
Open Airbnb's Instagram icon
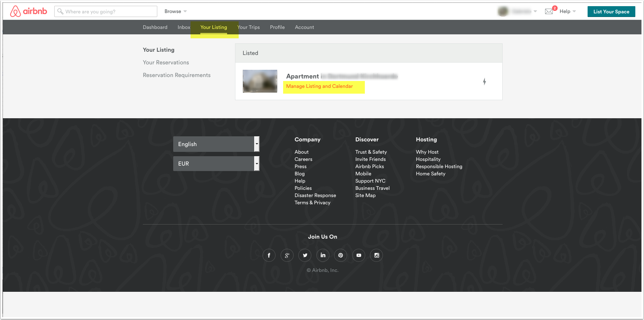(376, 255)
